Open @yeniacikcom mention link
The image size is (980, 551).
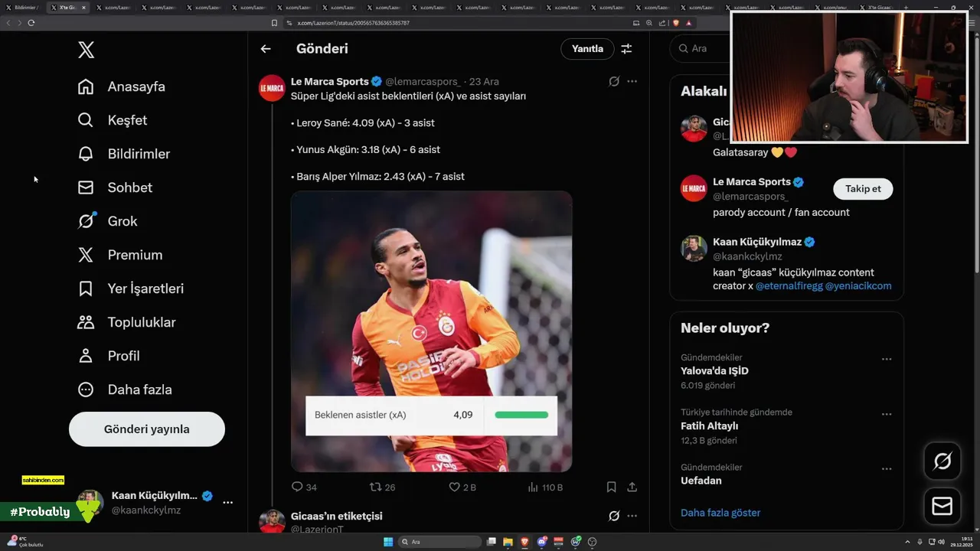click(x=857, y=286)
